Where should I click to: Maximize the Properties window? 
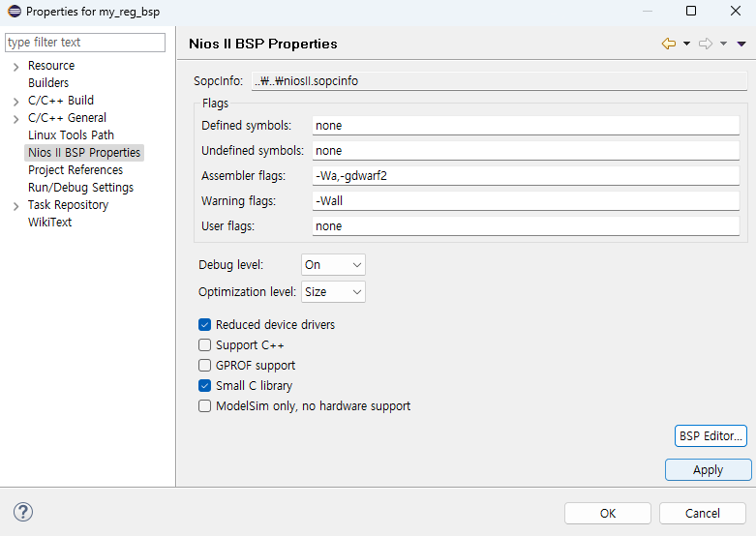click(x=691, y=11)
